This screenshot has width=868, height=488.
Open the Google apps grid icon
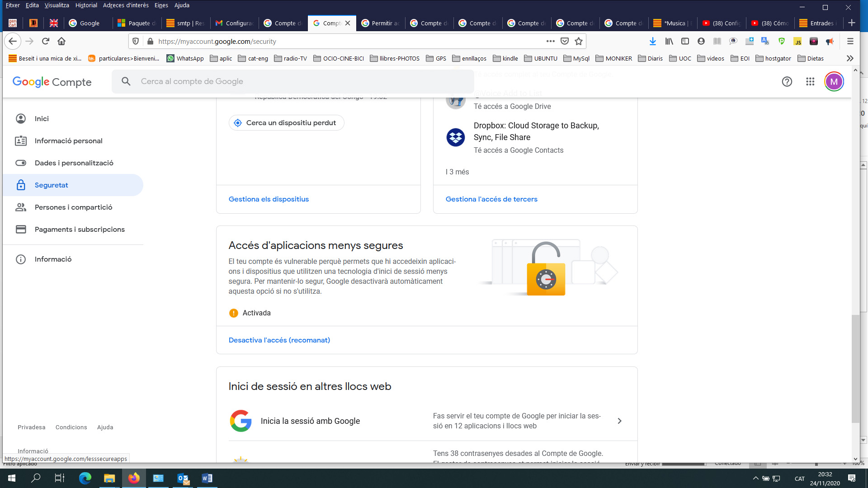(810, 82)
